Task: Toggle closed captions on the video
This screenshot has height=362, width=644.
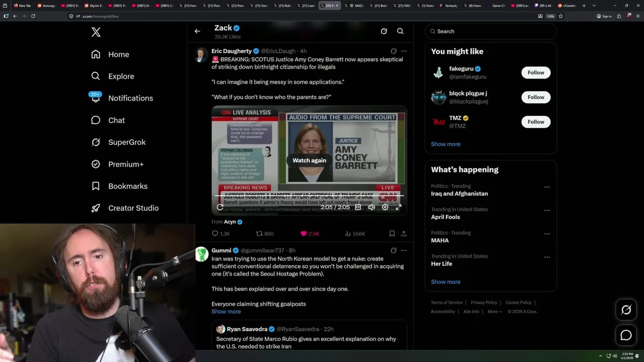Action: click(x=358, y=207)
